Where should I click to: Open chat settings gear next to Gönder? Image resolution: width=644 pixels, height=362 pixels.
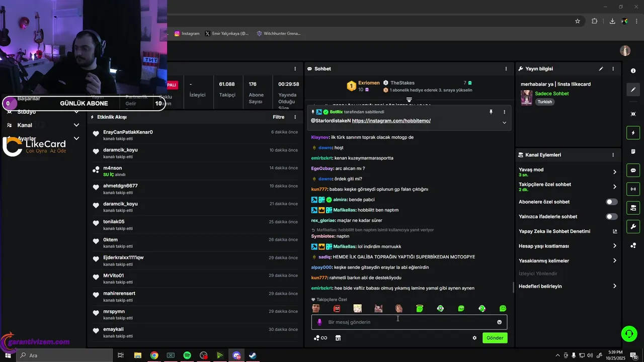tap(474, 338)
